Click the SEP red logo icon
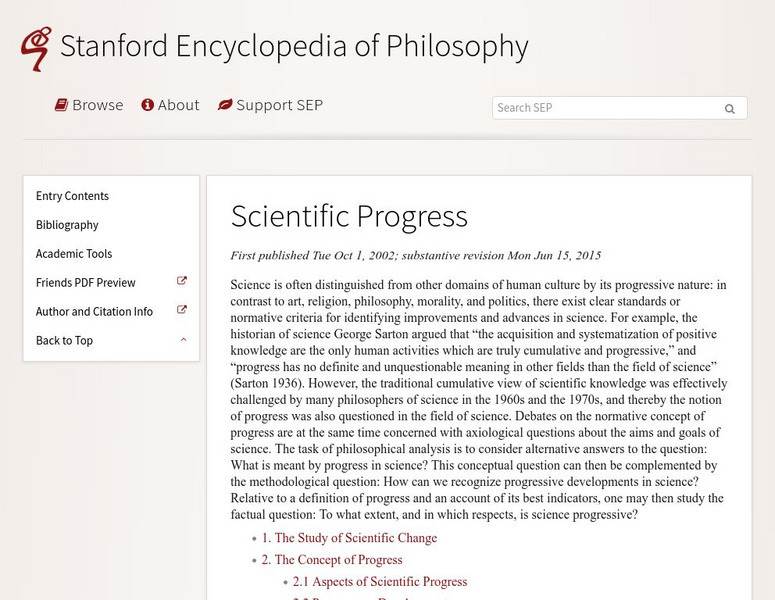Screen dimensions: 775x600 [36, 48]
